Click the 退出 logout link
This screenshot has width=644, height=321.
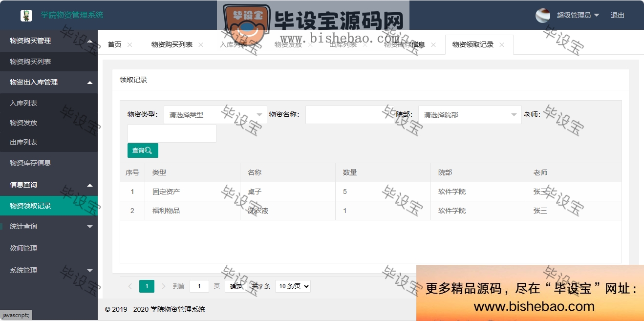coord(617,15)
